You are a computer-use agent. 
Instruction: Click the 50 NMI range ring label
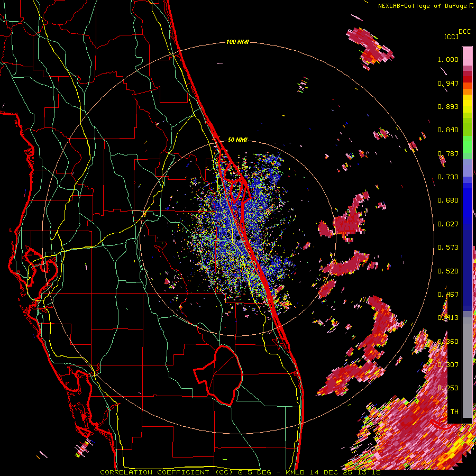pyautogui.click(x=237, y=140)
